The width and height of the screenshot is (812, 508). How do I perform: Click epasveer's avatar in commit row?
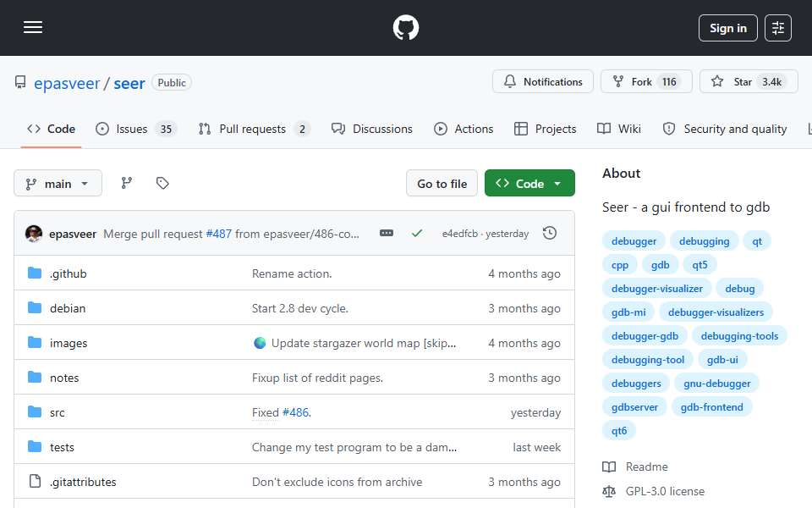click(x=34, y=234)
